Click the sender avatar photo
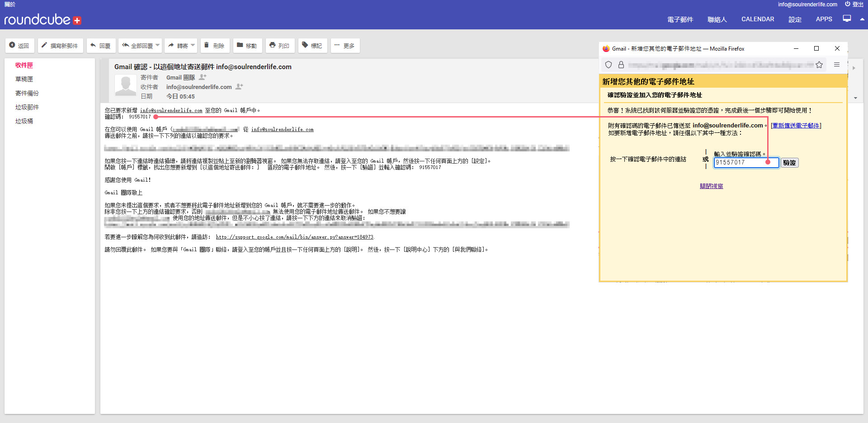This screenshot has width=868, height=423. (x=125, y=85)
